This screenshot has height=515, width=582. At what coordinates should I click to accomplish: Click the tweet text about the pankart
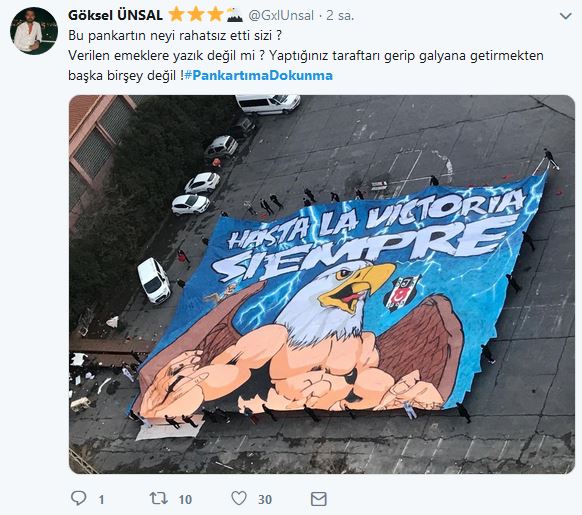click(x=305, y=56)
